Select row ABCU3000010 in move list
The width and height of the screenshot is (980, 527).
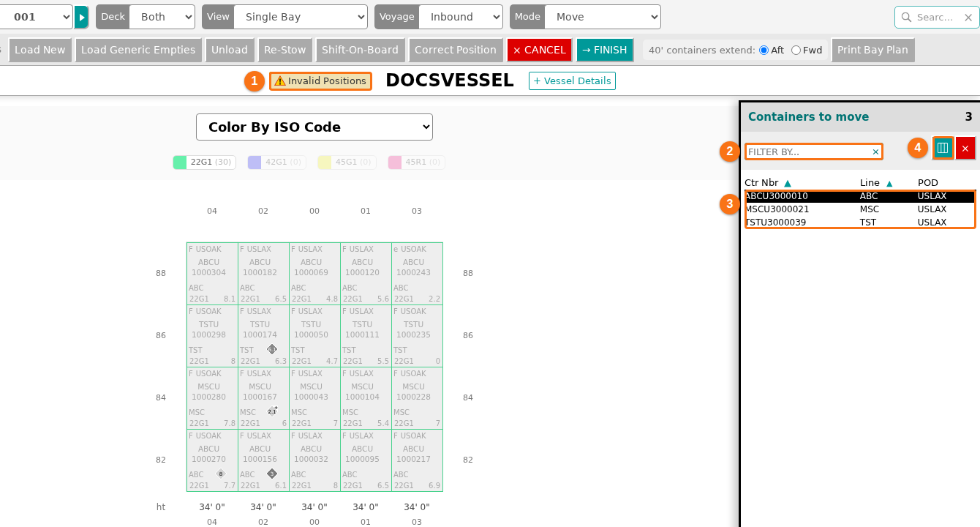click(860, 196)
